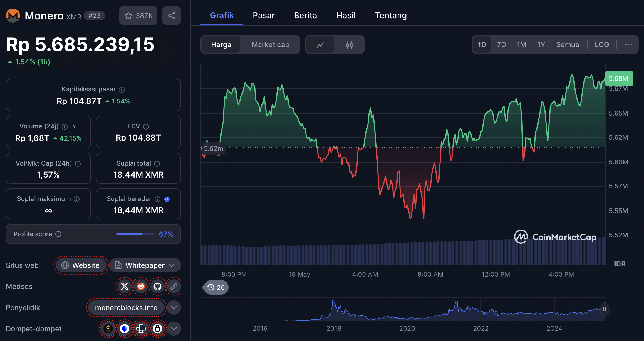Image resolution: width=644 pixels, height=341 pixels.
Task: Click the Rp 1,68T volume value
Action: tap(32, 138)
